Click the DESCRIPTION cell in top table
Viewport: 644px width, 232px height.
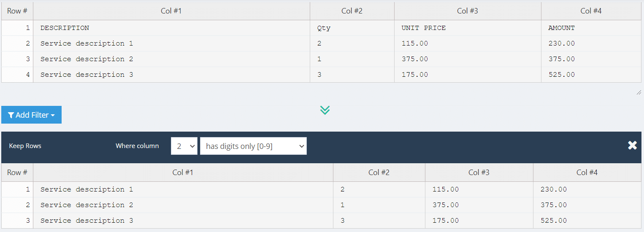65,28
